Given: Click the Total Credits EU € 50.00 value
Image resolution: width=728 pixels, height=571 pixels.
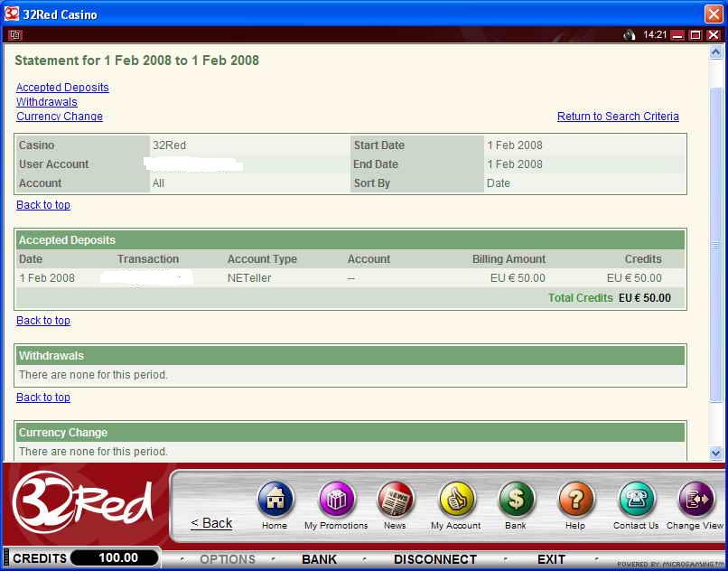Looking at the screenshot, I should (645, 298).
